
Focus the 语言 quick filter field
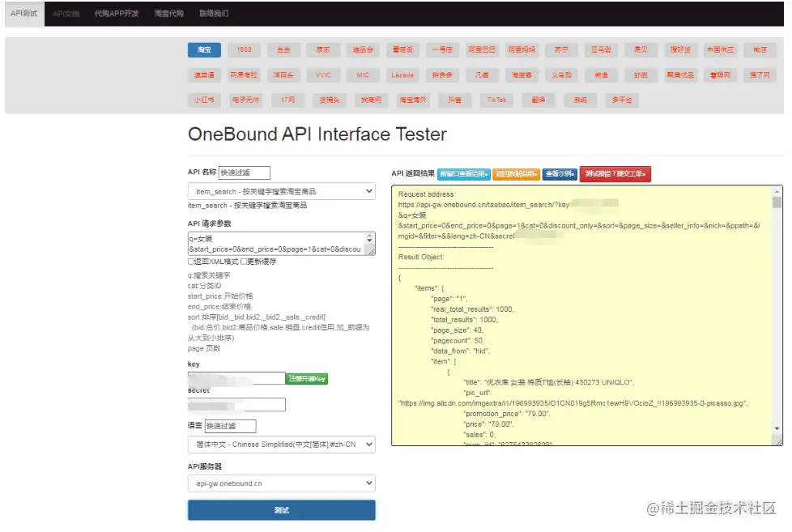pos(230,426)
